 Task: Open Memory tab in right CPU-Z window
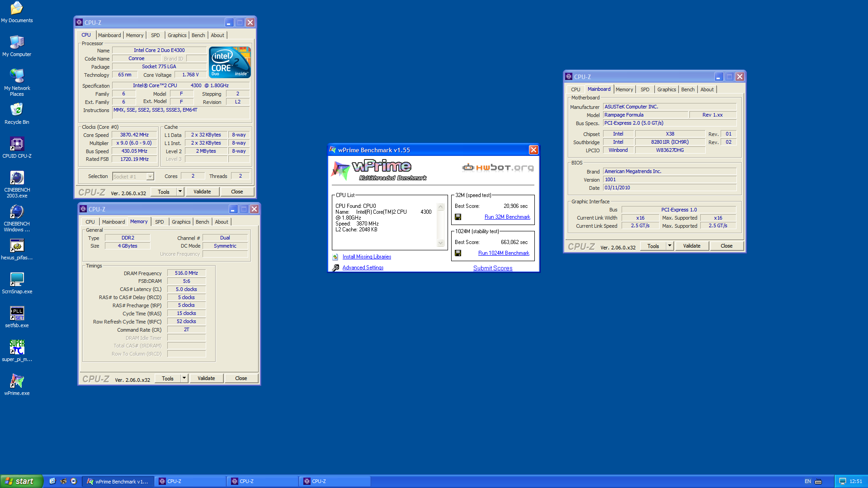pos(624,89)
